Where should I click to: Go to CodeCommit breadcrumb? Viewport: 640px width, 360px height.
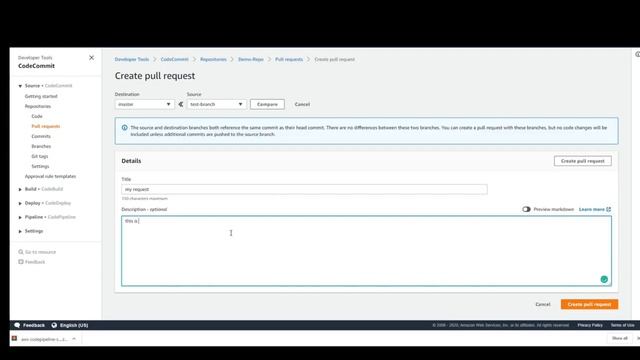pos(174,60)
